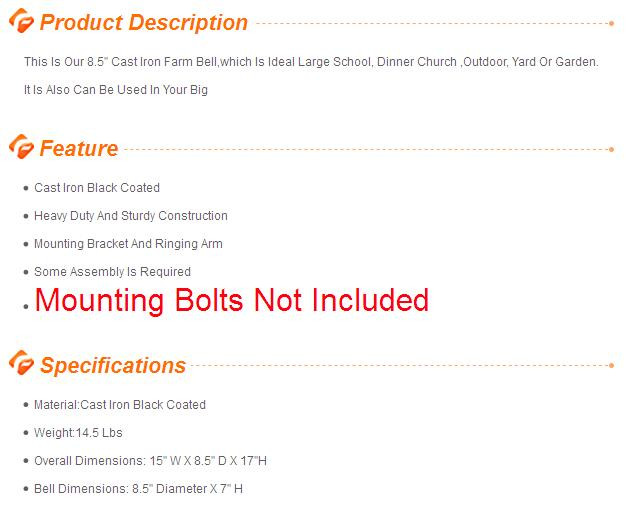Viewport: 626px width, 529px height.
Task: Click "Mounting Bracket And Ringing Arm" item
Action: point(128,244)
